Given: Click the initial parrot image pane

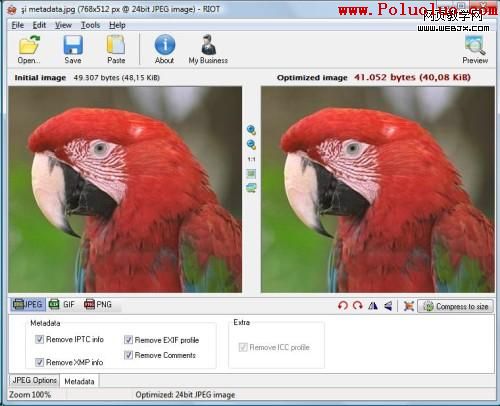Looking at the screenshot, I should point(125,189).
